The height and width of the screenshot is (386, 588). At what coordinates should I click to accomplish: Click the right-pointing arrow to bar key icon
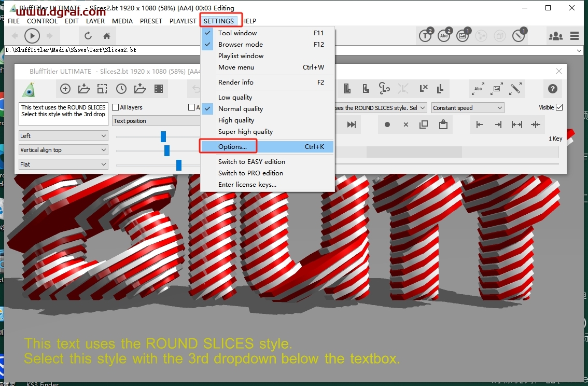point(498,125)
